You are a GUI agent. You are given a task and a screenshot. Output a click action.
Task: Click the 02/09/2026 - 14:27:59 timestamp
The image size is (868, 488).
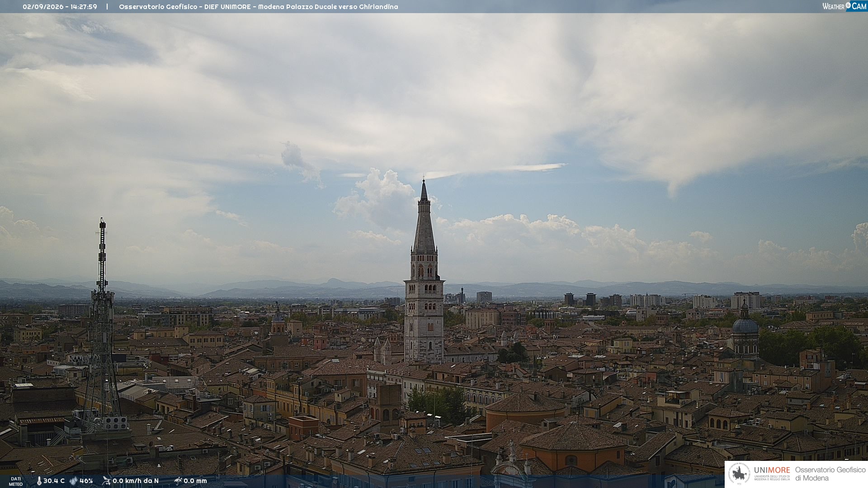pos(60,7)
